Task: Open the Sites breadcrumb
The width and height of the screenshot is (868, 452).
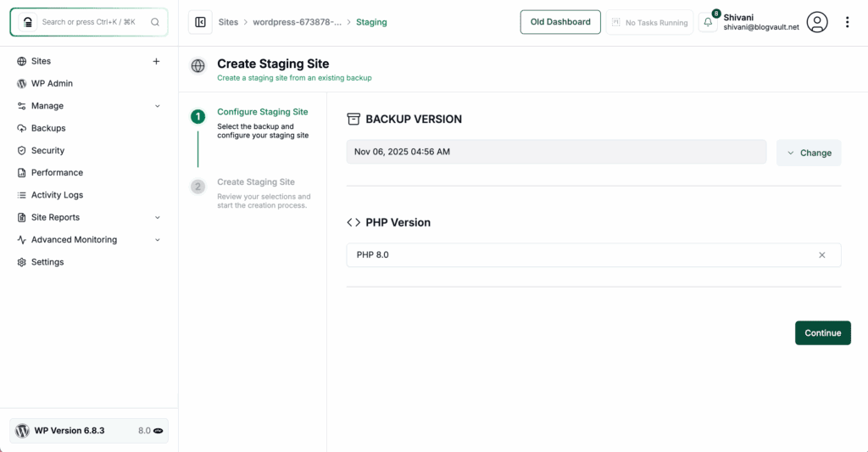Action: [228, 22]
